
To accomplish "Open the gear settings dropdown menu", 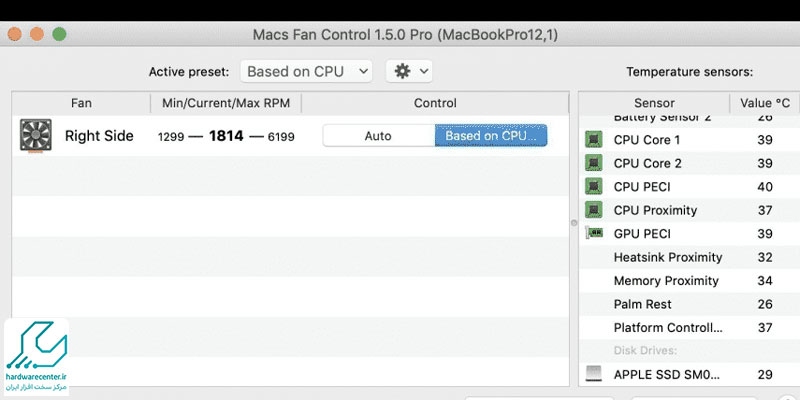I will [409, 71].
